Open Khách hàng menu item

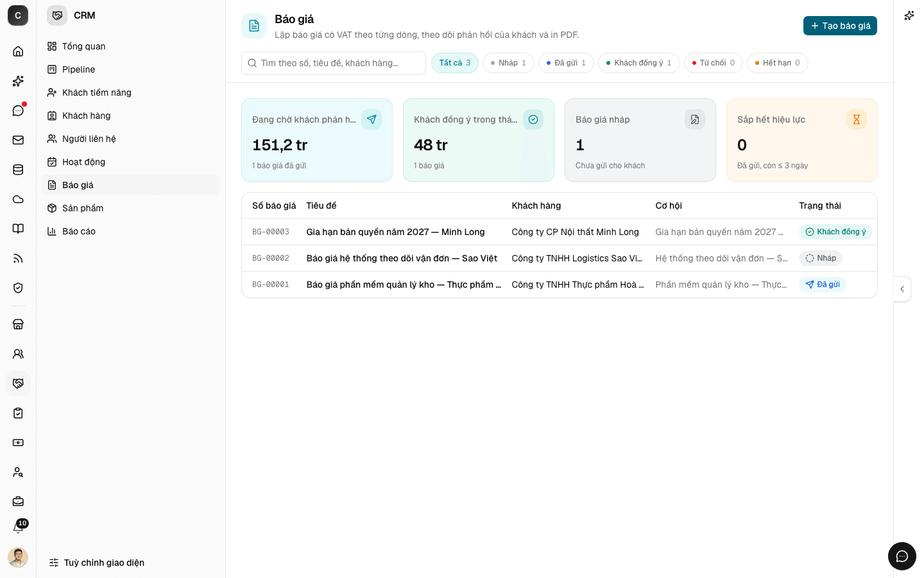(x=131, y=116)
